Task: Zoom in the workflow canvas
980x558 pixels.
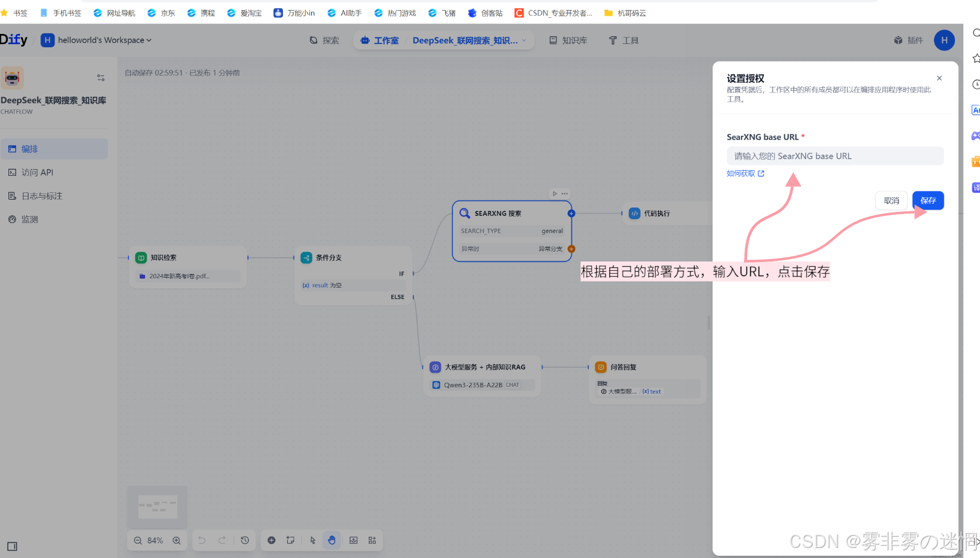Action: coord(177,540)
